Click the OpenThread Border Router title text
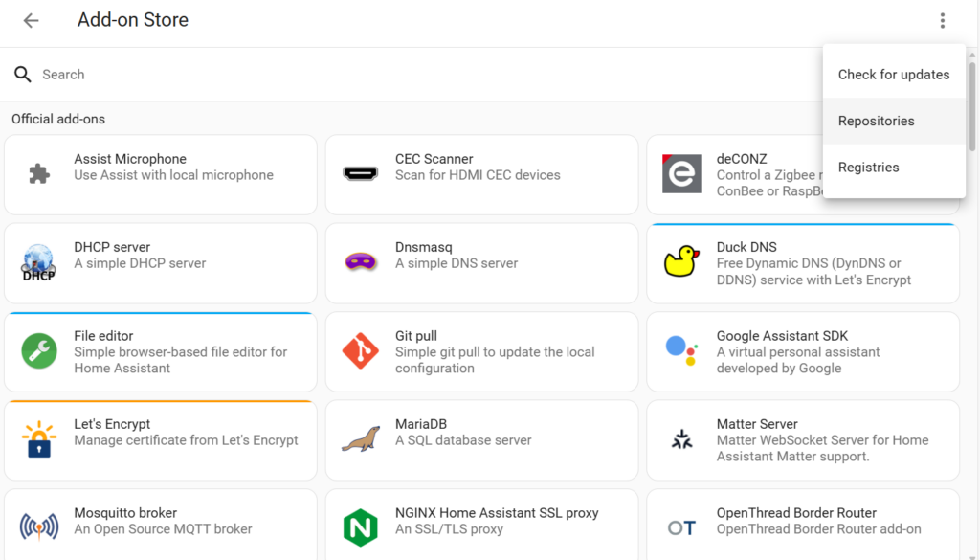The width and height of the screenshot is (980, 560). (x=796, y=512)
